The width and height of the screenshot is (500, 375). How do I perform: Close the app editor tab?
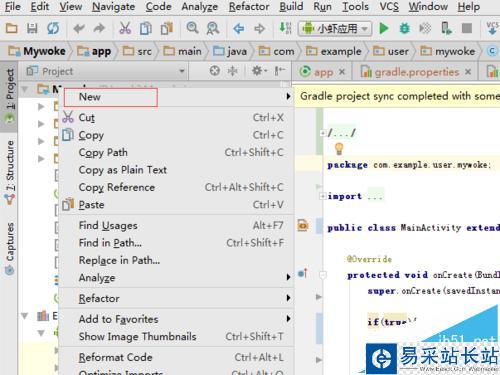coord(342,72)
